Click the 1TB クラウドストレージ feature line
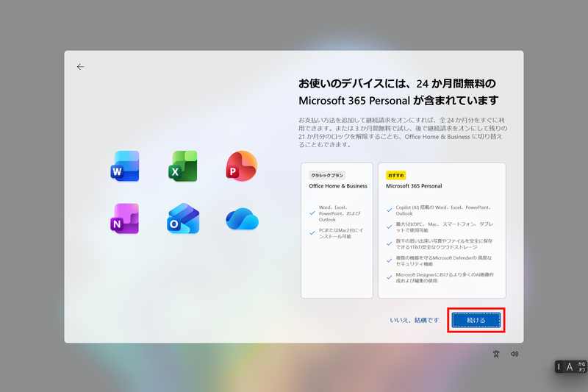Screen dimensions: 588x392 444,244
